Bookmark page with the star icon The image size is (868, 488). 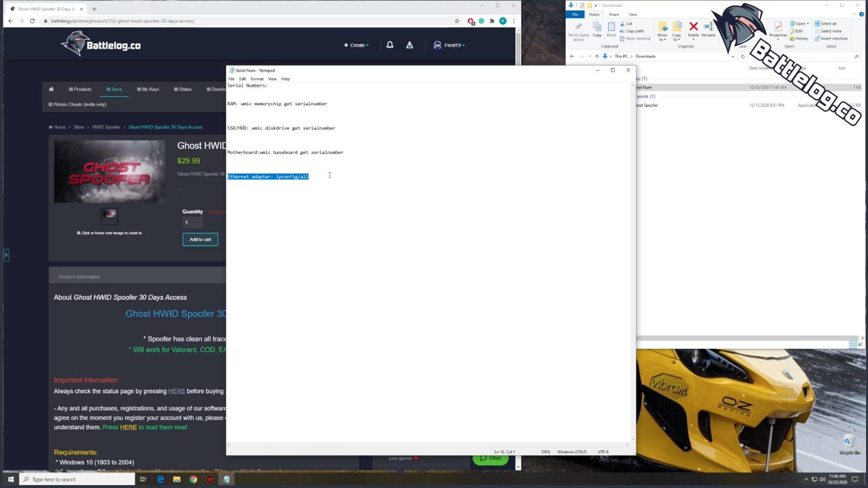coord(457,21)
